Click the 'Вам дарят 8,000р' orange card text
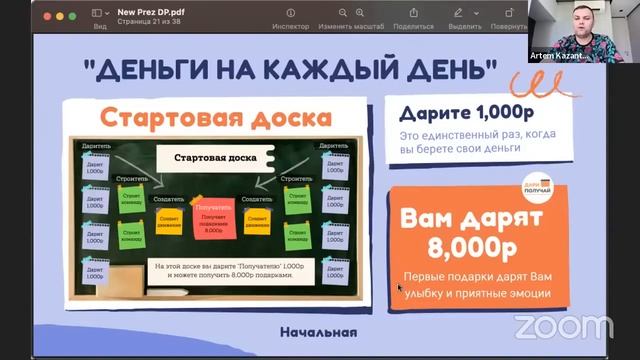The height and width of the screenshot is (360, 640). click(472, 233)
